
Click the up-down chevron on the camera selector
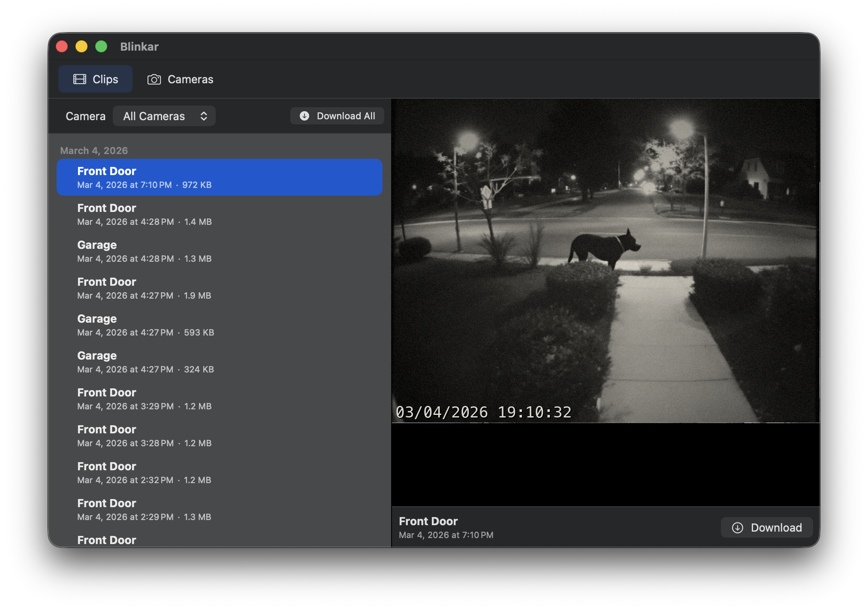(205, 115)
